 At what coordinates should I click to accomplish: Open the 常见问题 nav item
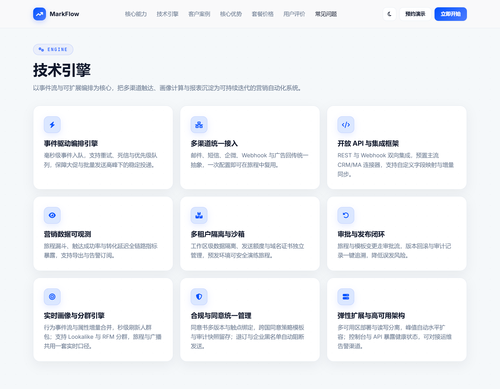point(326,14)
